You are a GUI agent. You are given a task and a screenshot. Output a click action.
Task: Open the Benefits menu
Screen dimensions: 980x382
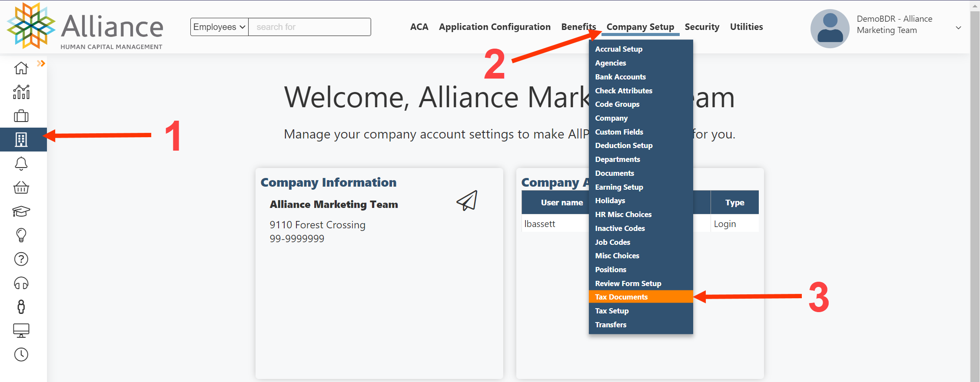(578, 27)
